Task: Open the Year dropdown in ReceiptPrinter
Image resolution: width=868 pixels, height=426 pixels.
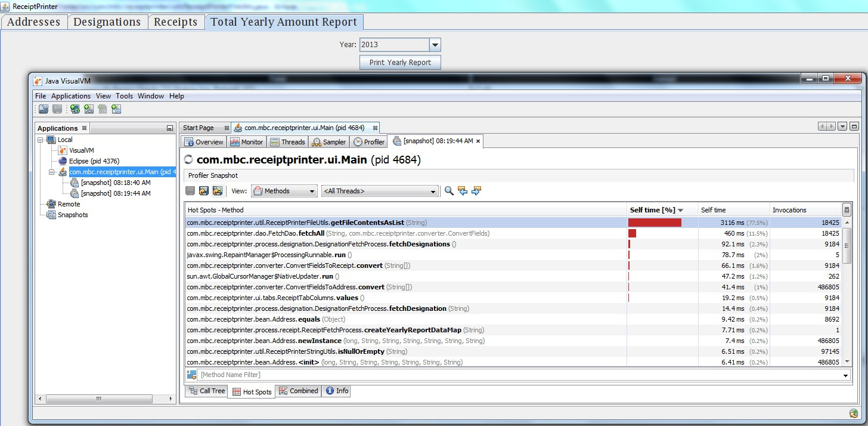Action: point(435,45)
